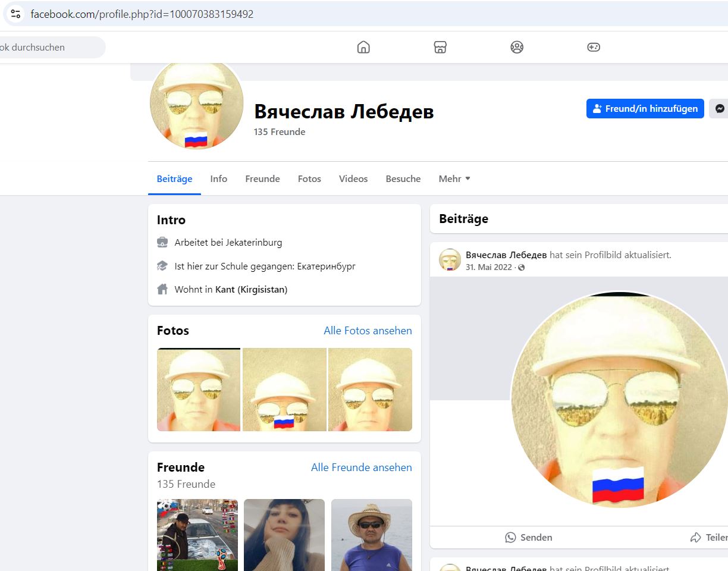Open the middle photo thumbnail with flag
This screenshot has width=728, height=571.
click(284, 390)
